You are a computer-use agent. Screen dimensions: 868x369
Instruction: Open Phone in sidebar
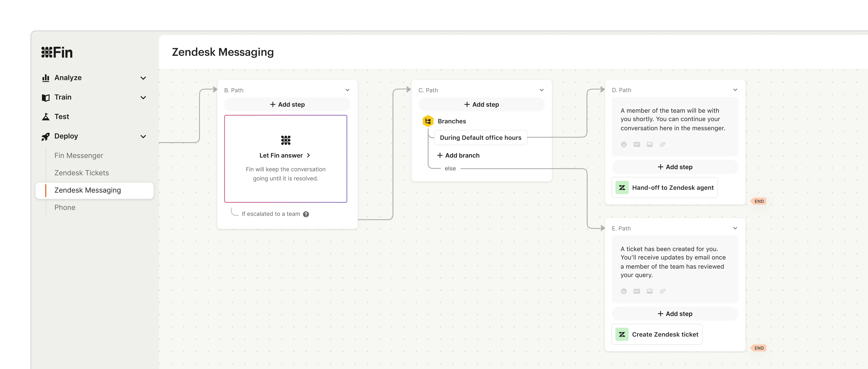tap(65, 207)
